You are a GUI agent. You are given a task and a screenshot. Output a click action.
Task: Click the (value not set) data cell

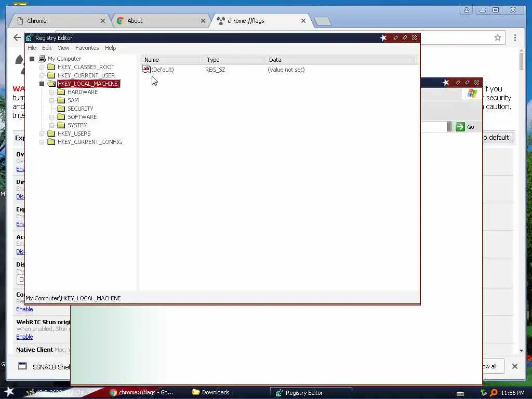click(286, 70)
